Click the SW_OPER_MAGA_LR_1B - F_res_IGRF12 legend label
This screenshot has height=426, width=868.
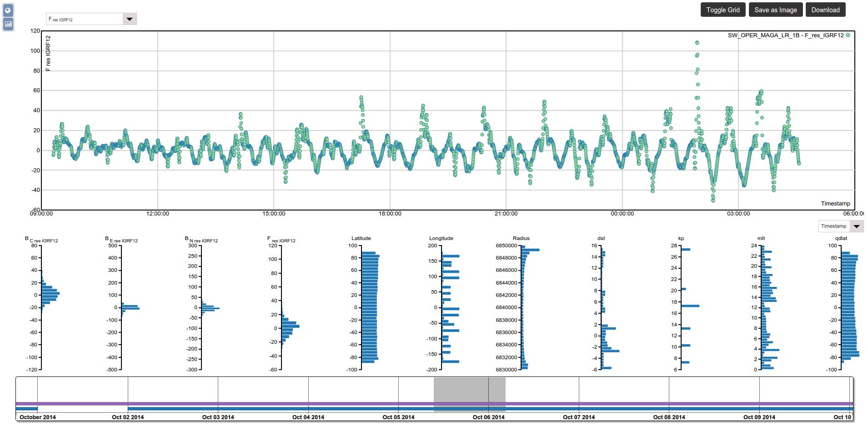point(786,35)
